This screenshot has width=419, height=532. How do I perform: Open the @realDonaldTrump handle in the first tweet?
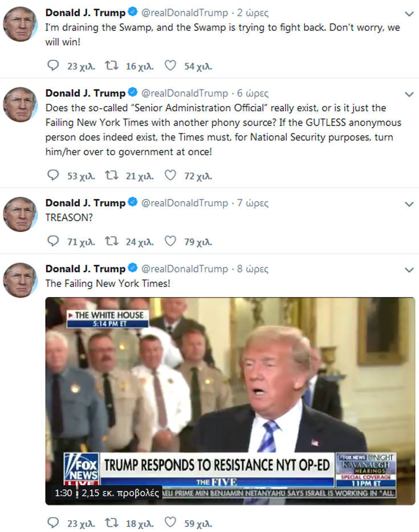pos(185,13)
